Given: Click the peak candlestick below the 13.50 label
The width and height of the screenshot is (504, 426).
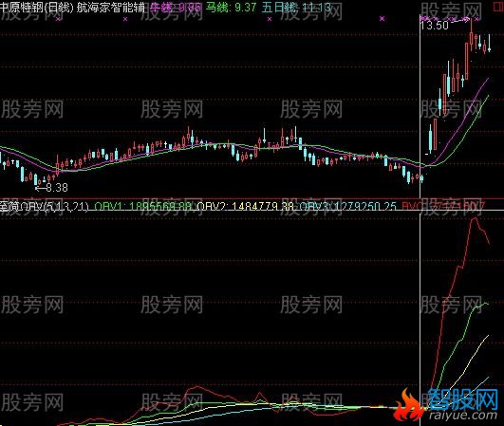Looking at the screenshot, I should (x=471, y=34).
